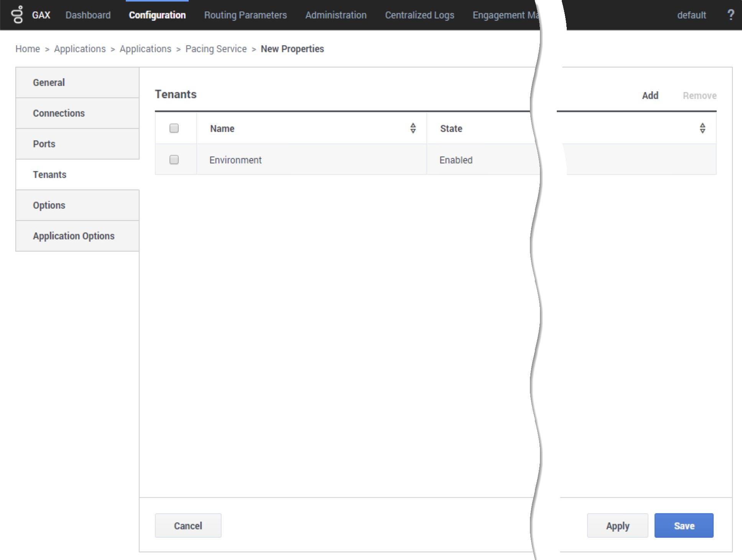Viewport: 742px width, 560px height.
Task: Click the Apply button
Action: 617,525
